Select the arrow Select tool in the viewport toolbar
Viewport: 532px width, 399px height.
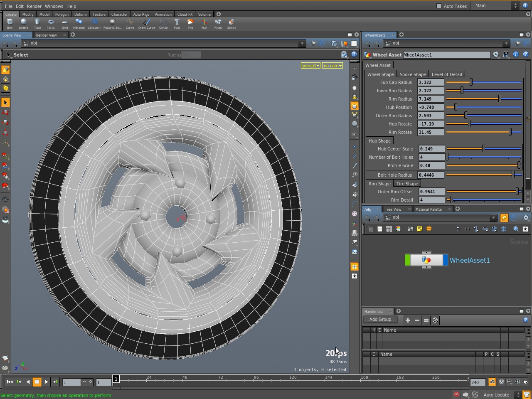tap(6, 102)
